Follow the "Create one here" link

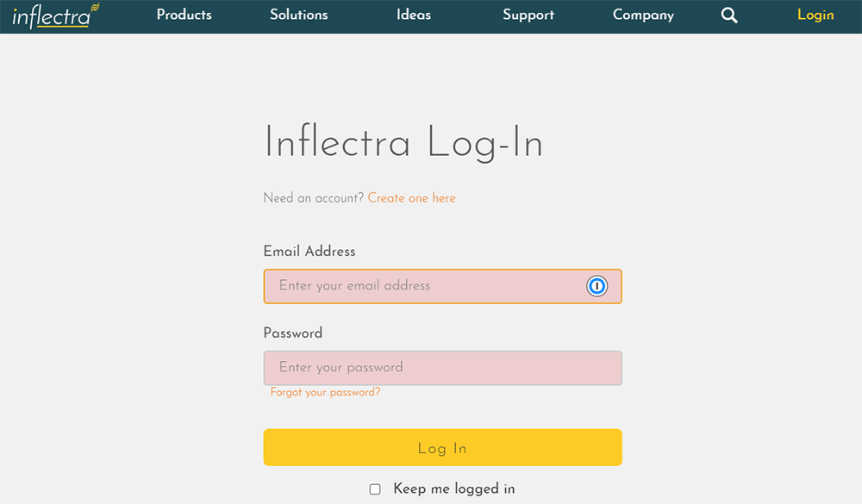pyautogui.click(x=411, y=198)
